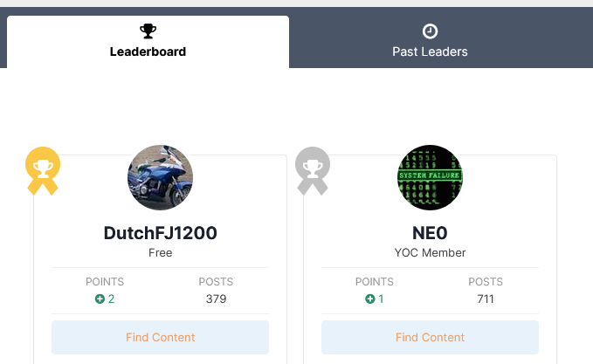Screen dimensions: 593x364
Task: Click the clock icon on Past Leaders
Action: (x=430, y=31)
